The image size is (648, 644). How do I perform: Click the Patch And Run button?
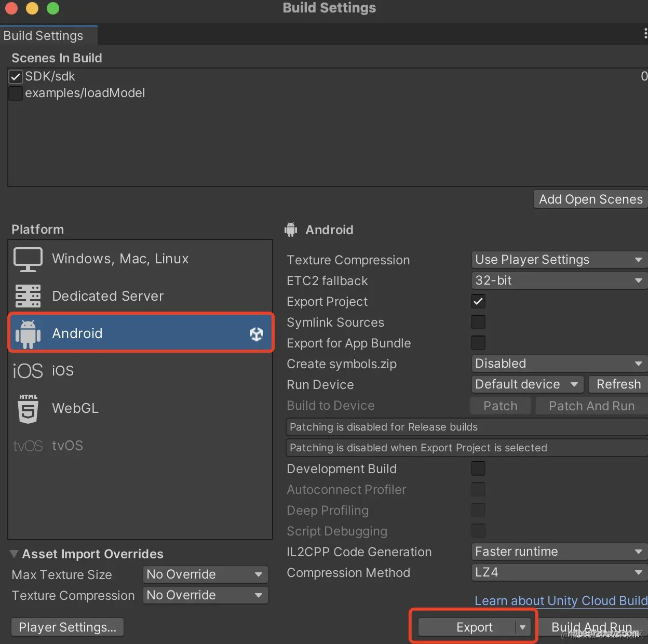[591, 406]
